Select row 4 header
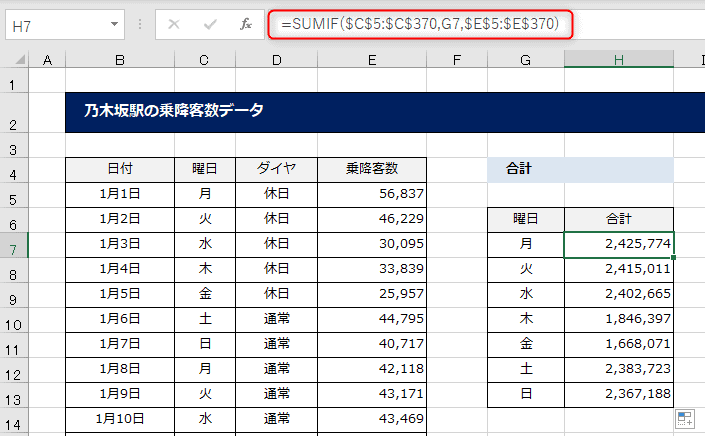The image size is (705, 436). click(13, 170)
